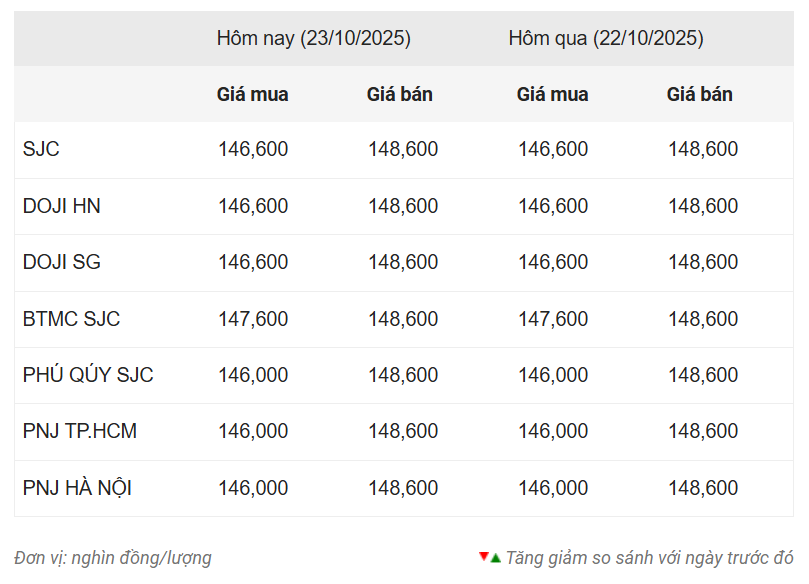Click yesterday's Giá mua subheader
Screen dimensions: 809x584
point(553,95)
